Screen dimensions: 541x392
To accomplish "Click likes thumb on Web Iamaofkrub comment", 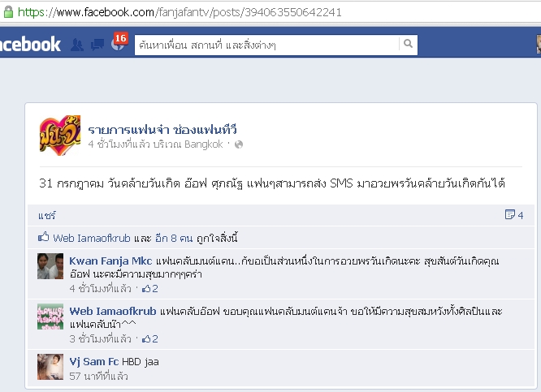I will (147, 338).
